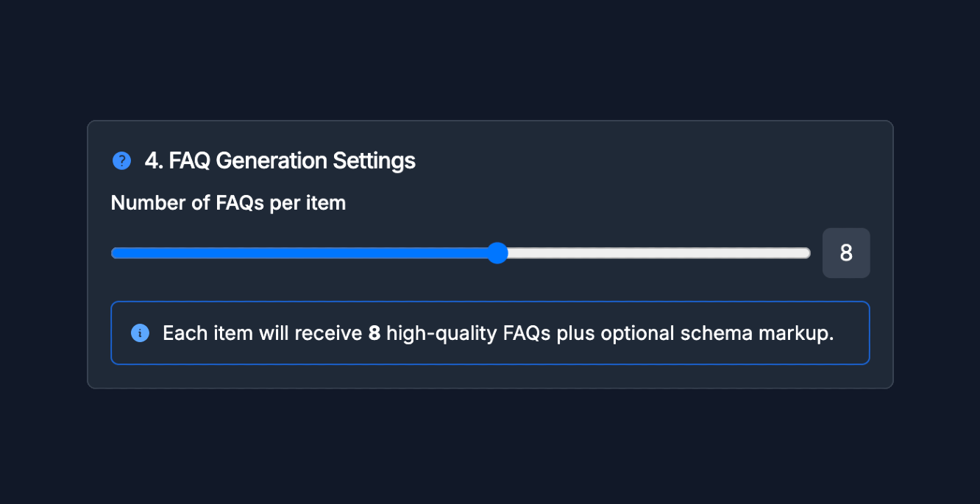980x504 pixels.
Task: Click the bold '8' in the info message
Action: (x=373, y=333)
